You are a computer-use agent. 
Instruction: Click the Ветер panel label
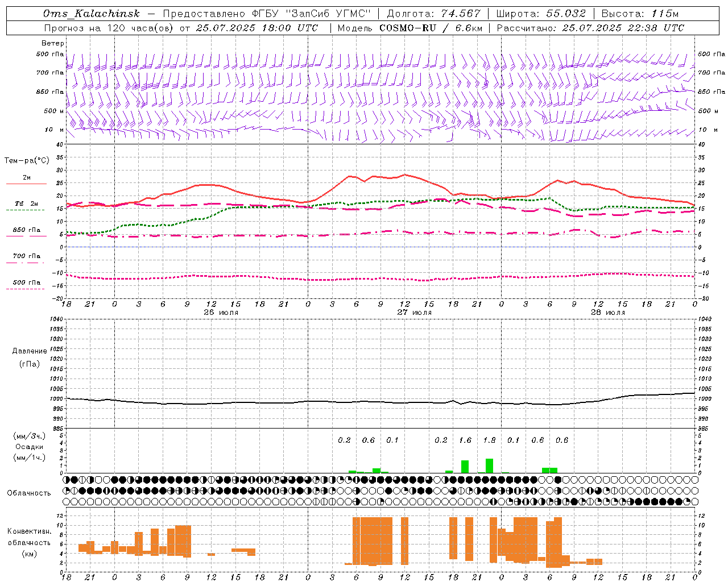click(53, 43)
